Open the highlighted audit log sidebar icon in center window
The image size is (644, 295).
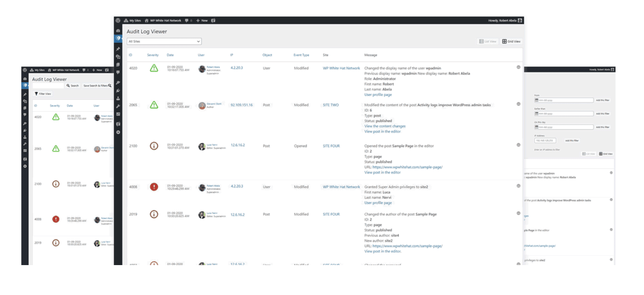[x=118, y=38]
